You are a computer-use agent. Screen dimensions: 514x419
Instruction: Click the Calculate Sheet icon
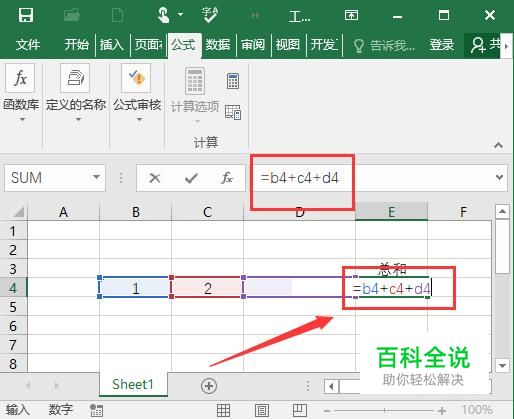[233, 112]
